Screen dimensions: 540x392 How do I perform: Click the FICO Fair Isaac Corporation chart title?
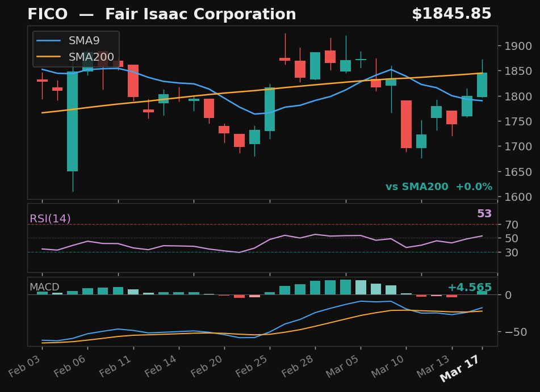pyautogui.click(x=161, y=14)
